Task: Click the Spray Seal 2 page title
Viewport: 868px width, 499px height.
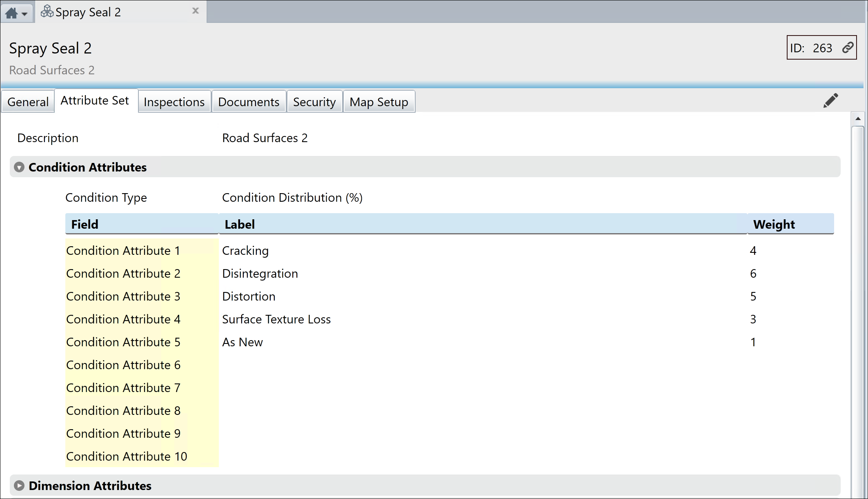Action: [50, 48]
